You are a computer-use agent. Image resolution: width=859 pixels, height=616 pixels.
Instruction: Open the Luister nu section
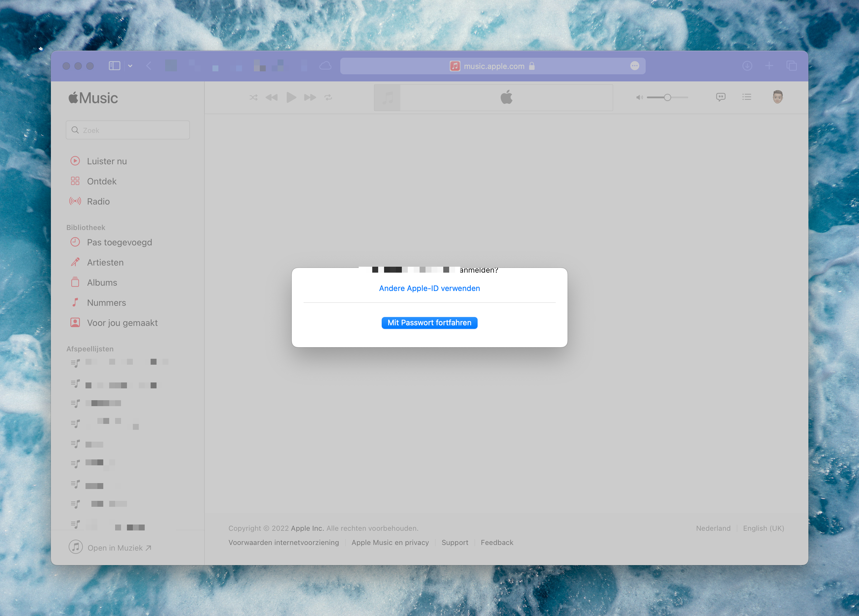click(107, 161)
